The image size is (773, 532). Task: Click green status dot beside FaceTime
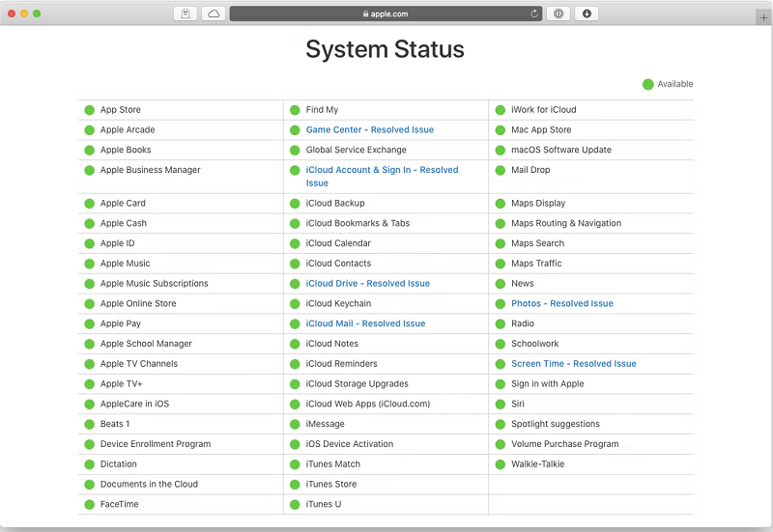pyautogui.click(x=89, y=504)
